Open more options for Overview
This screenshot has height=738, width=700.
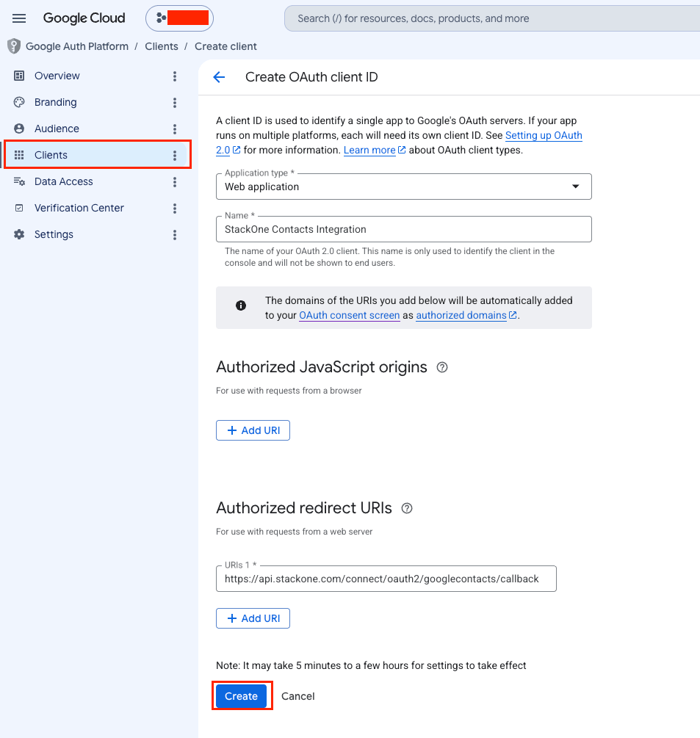(175, 76)
